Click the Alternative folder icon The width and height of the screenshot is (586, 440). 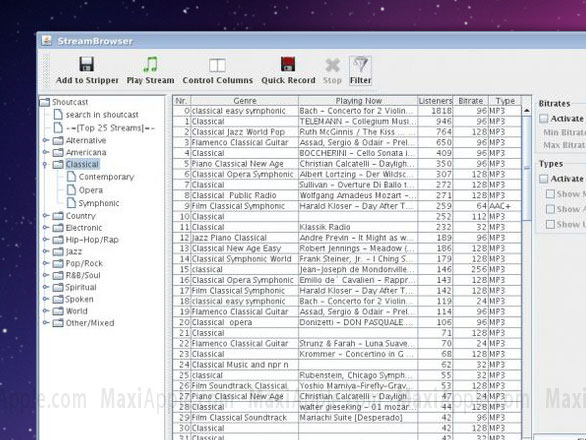[x=58, y=141]
